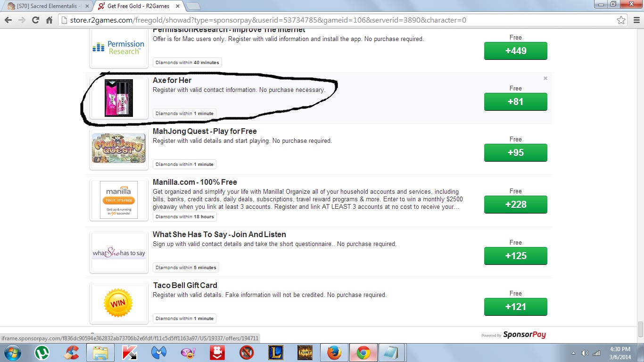
Task: Go to the browser home page
Action: (49, 20)
